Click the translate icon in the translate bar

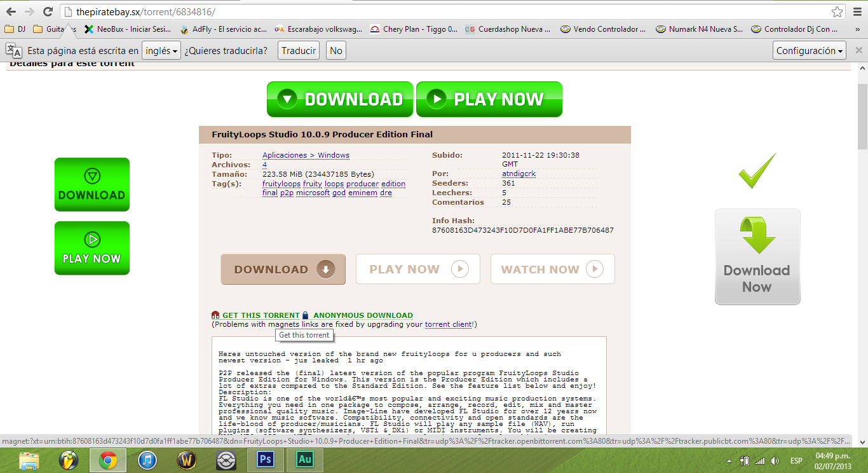[x=14, y=51]
